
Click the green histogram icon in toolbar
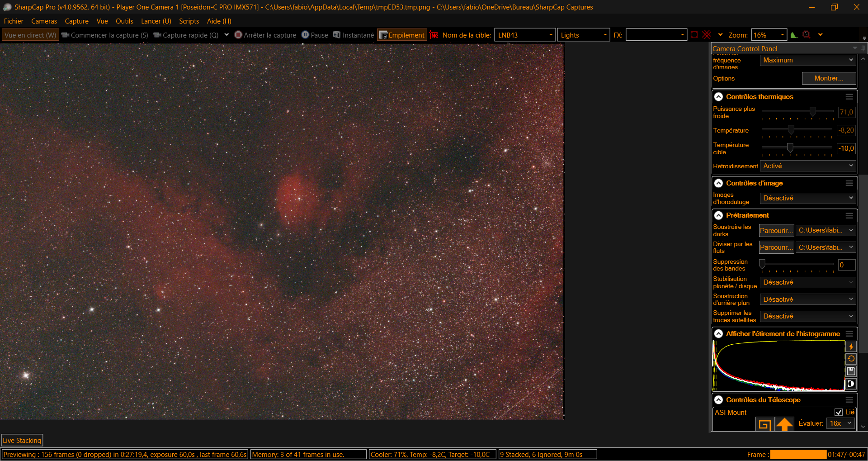tap(794, 35)
